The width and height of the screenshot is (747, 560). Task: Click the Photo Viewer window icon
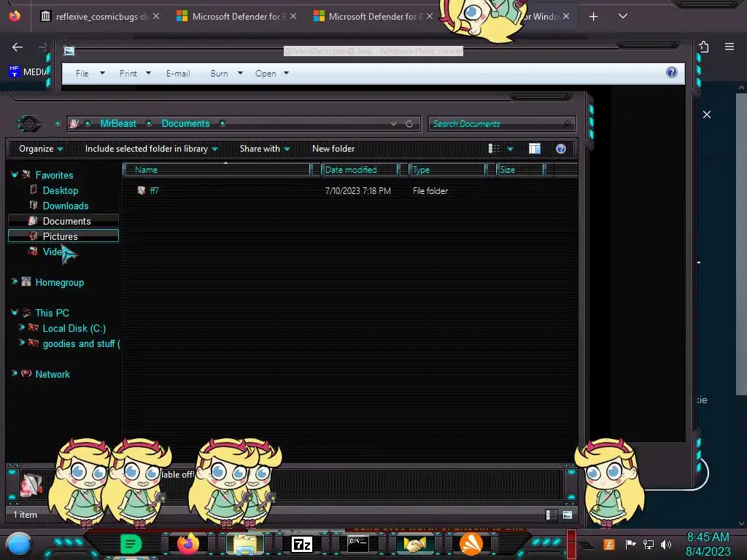pos(69,51)
